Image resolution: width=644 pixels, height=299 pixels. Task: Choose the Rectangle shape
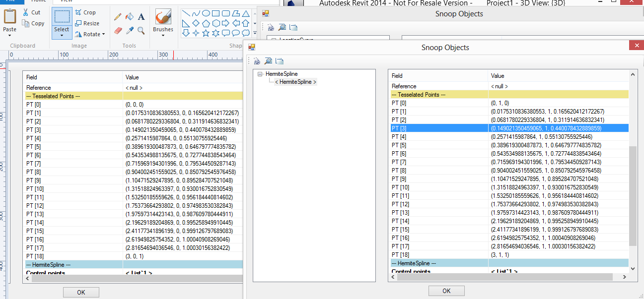pos(215,13)
